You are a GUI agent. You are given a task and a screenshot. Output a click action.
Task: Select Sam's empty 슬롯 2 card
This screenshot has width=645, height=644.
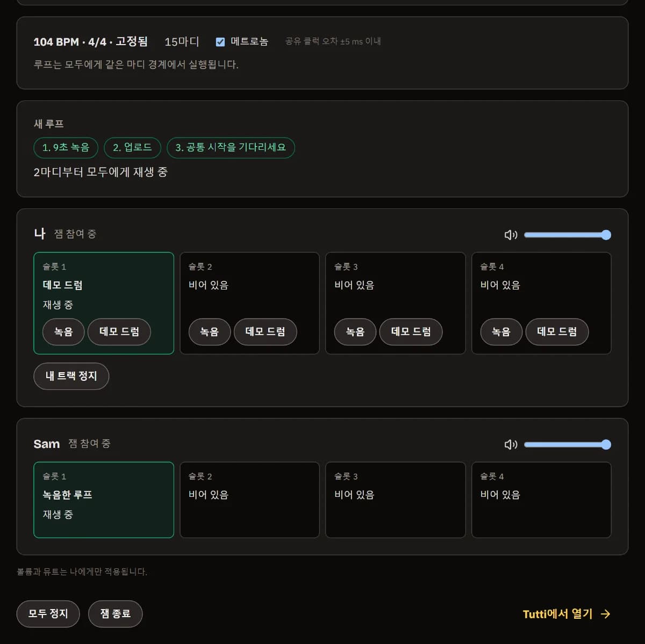(x=250, y=500)
